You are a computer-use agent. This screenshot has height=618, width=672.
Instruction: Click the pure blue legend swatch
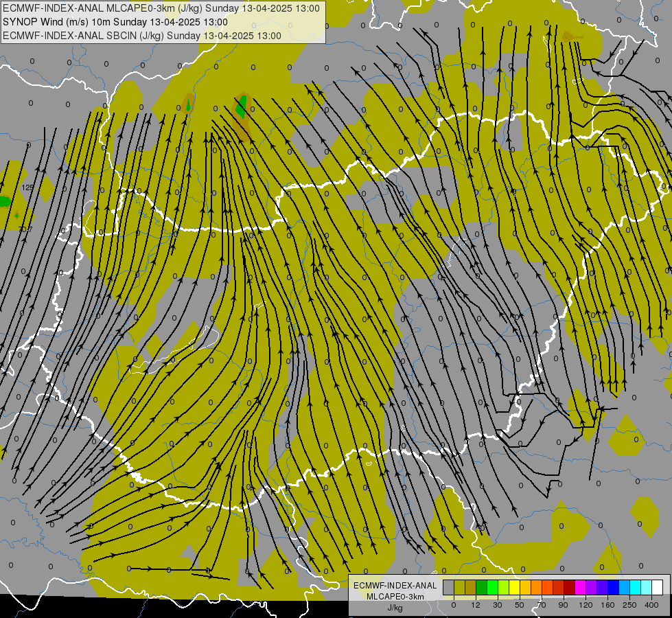pos(613,588)
